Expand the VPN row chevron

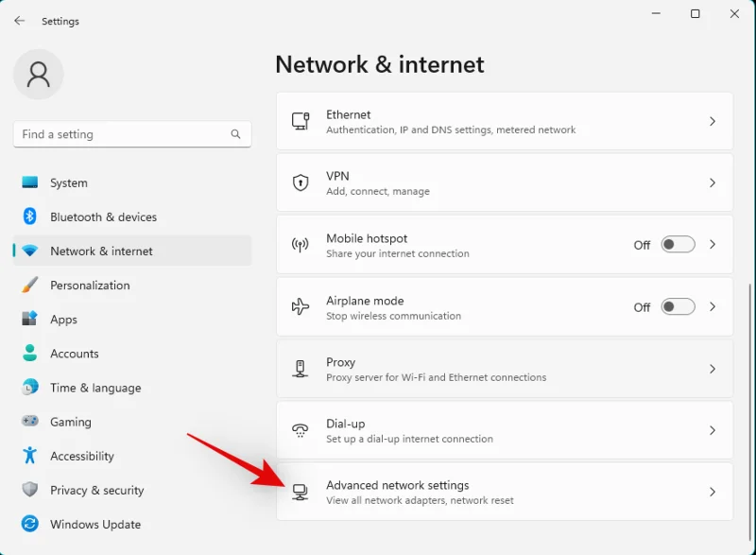713,182
